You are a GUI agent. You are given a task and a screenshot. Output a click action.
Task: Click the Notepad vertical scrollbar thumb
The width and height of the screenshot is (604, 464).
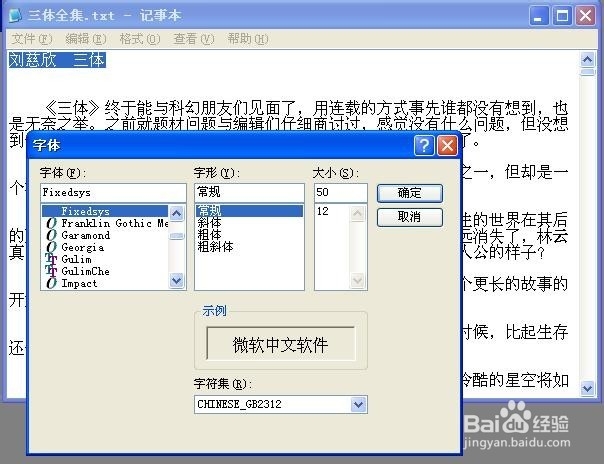[587, 72]
